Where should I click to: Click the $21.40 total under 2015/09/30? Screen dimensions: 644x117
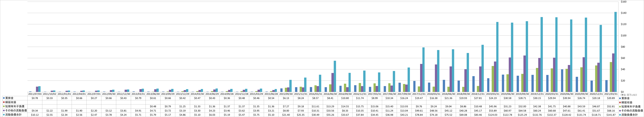tap(286, 114)
